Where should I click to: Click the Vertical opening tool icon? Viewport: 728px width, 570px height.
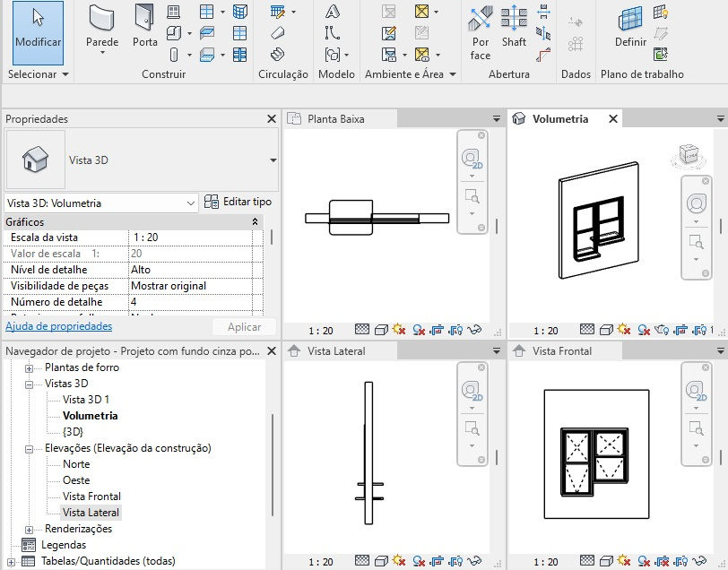(x=543, y=33)
